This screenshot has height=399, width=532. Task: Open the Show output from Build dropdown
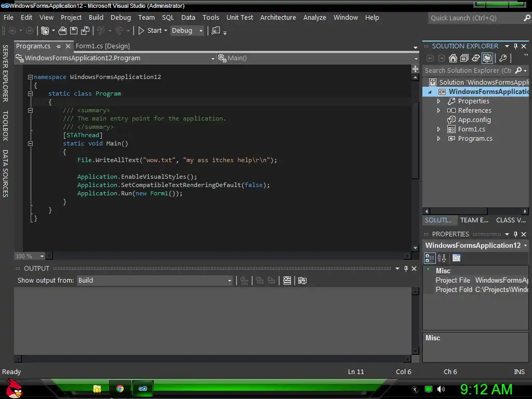tap(229, 281)
